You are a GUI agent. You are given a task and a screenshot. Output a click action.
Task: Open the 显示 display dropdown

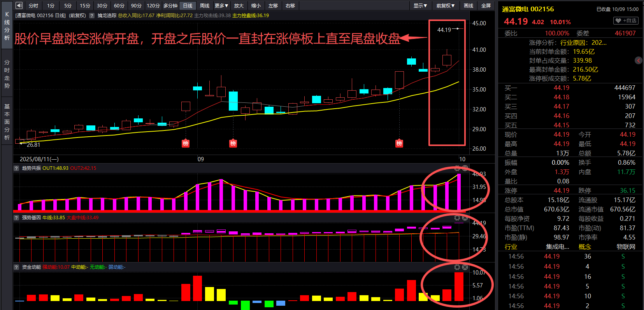click(x=420, y=5)
